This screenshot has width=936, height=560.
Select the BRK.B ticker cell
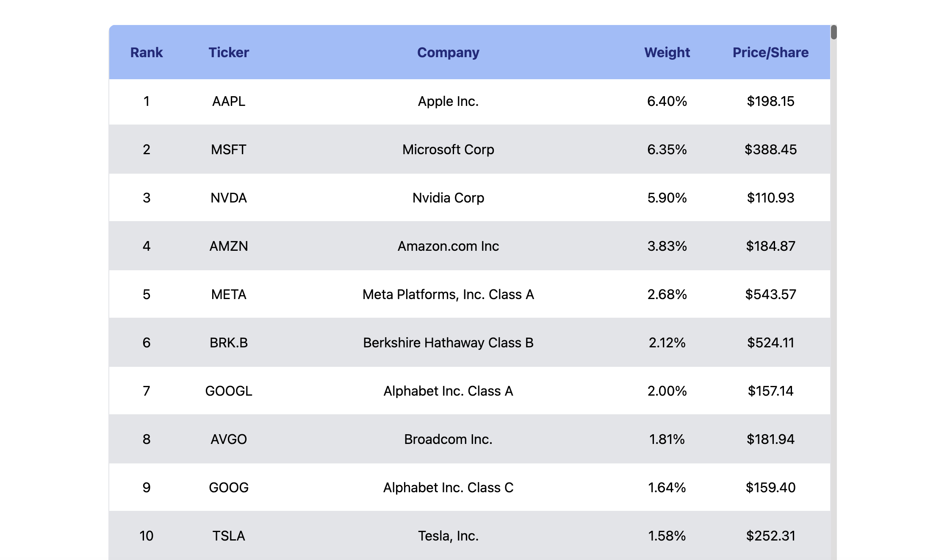pos(229,343)
